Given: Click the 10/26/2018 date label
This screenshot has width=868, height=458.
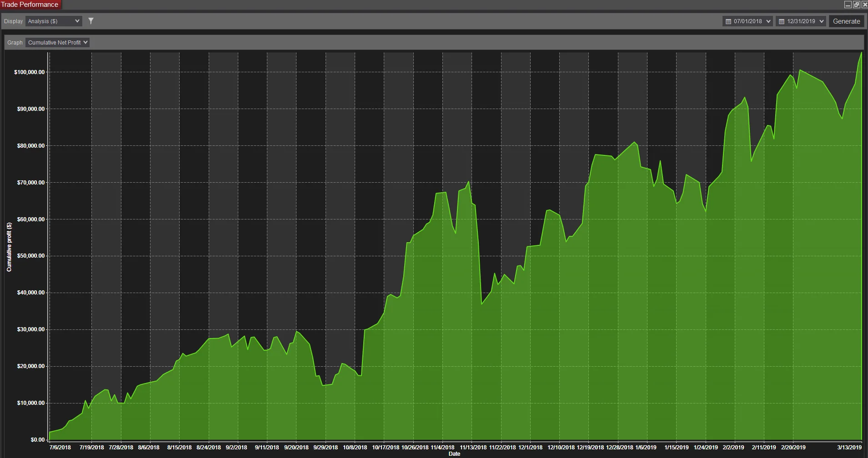Looking at the screenshot, I should click(415, 448).
